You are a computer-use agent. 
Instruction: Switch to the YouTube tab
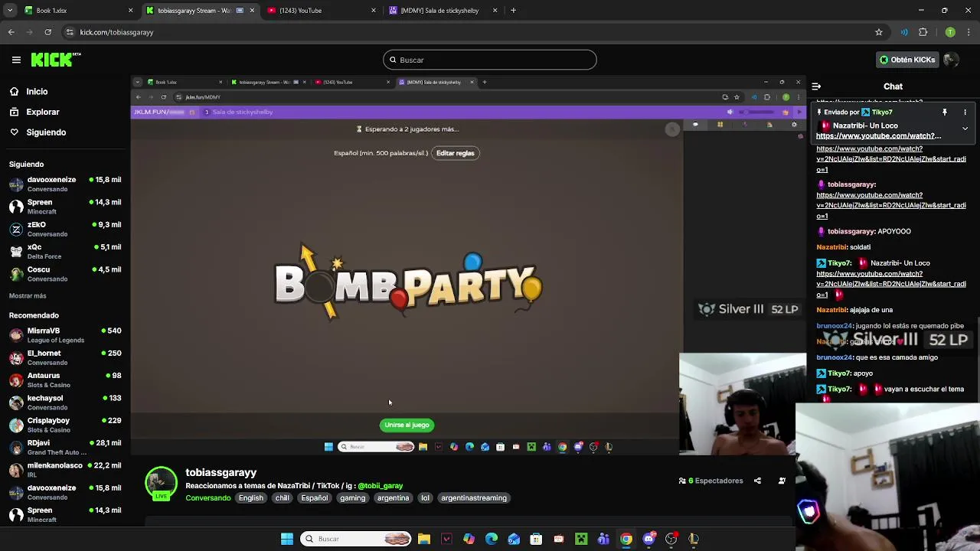[321, 11]
